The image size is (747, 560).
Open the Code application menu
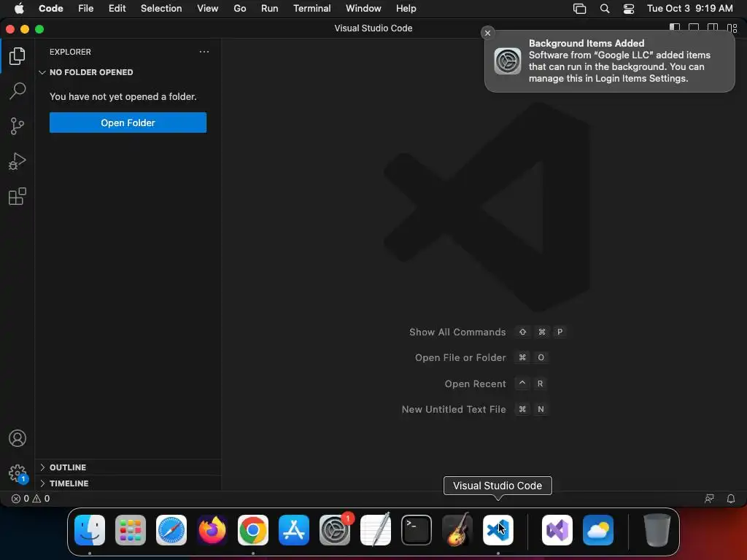[50, 9]
